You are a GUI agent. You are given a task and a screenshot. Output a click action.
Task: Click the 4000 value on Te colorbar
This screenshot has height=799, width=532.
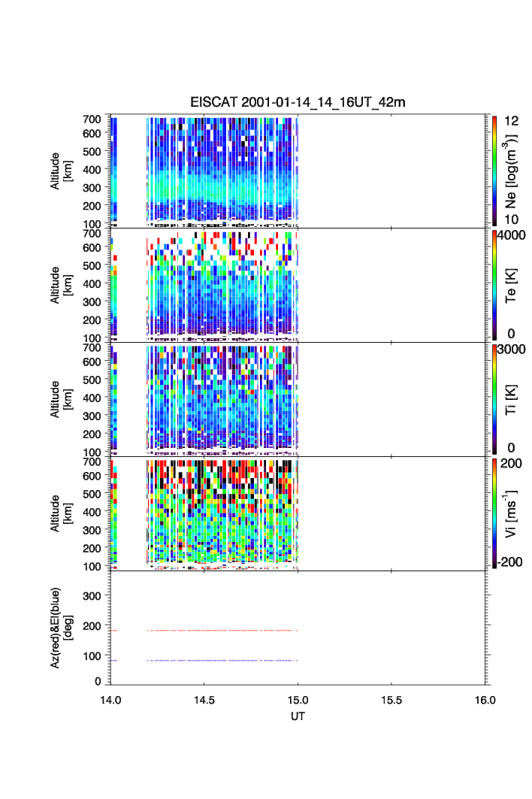pyautogui.click(x=513, y=235)
